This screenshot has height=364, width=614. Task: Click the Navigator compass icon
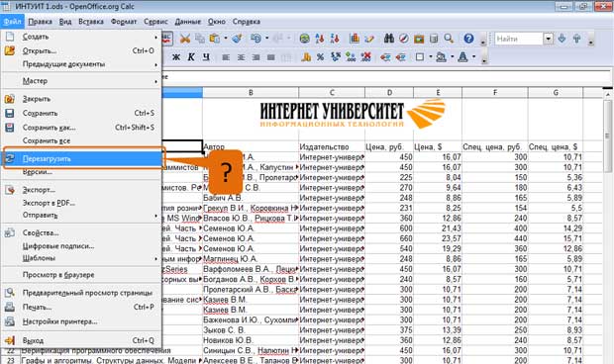[x=404, y=39]
